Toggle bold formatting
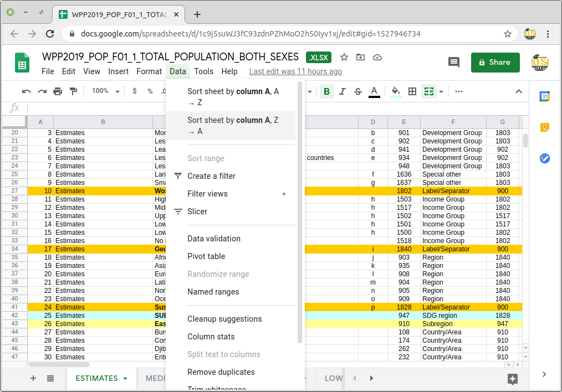562x392 pixels. point(326,91)
